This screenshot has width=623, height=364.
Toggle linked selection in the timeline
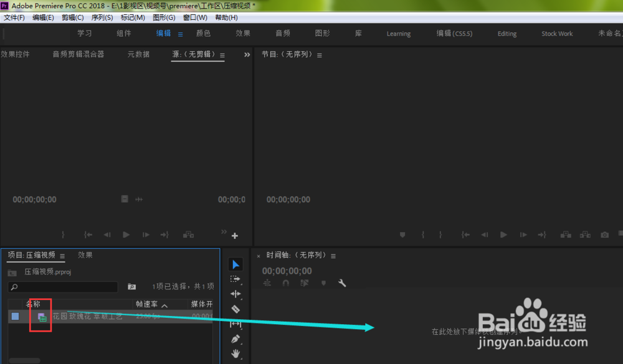(305, 283)
